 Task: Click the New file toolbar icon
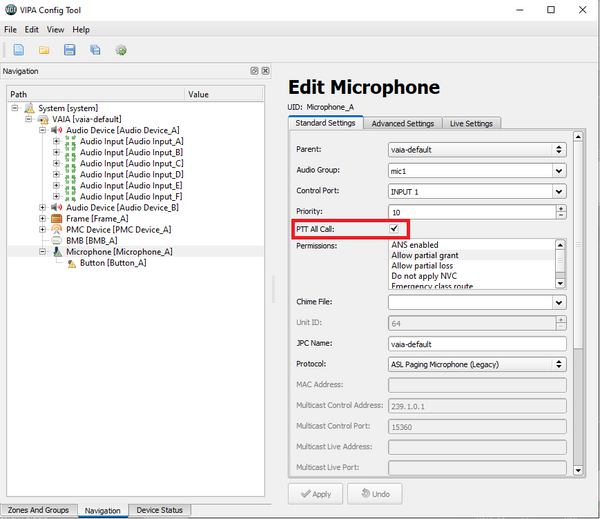19,49
